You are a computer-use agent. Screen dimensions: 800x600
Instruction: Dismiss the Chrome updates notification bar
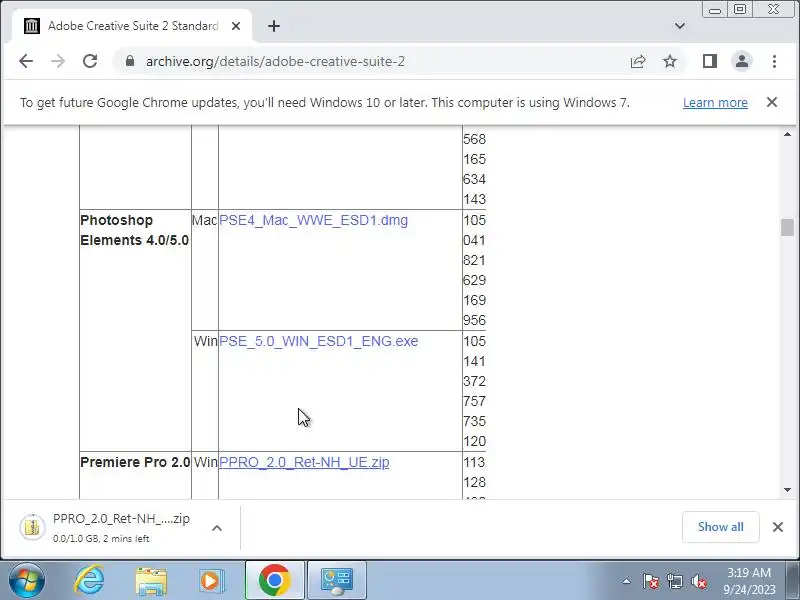pyautogui.click(x=772, y=102)
